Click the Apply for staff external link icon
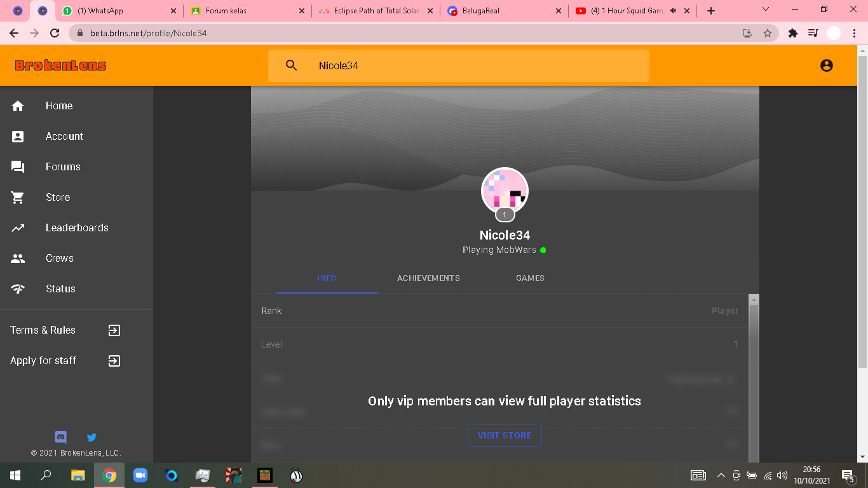This screenshot has height=488, width=868. point(114,361)
